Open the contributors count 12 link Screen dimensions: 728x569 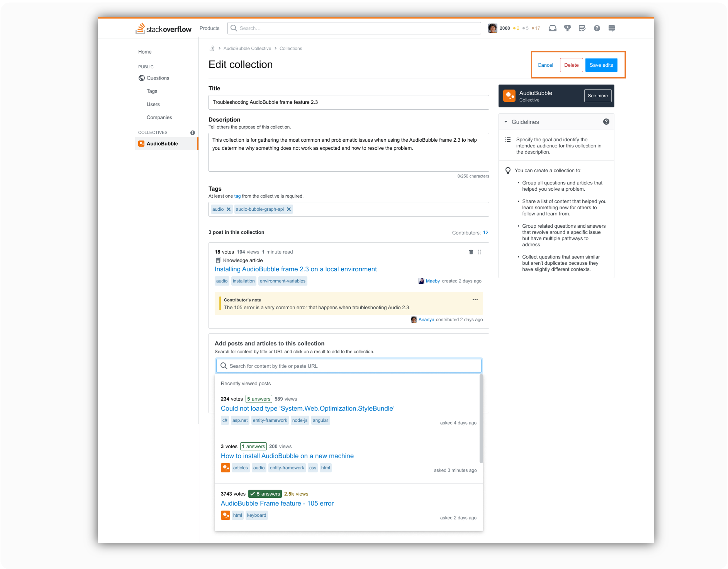pos(485,232)
